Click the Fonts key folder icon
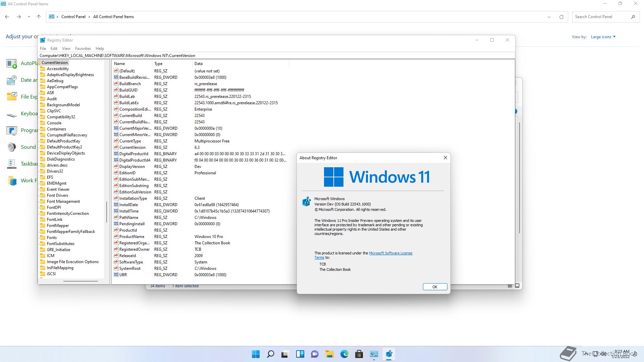This screenshot has width=644, height=362. click(43, 238)
